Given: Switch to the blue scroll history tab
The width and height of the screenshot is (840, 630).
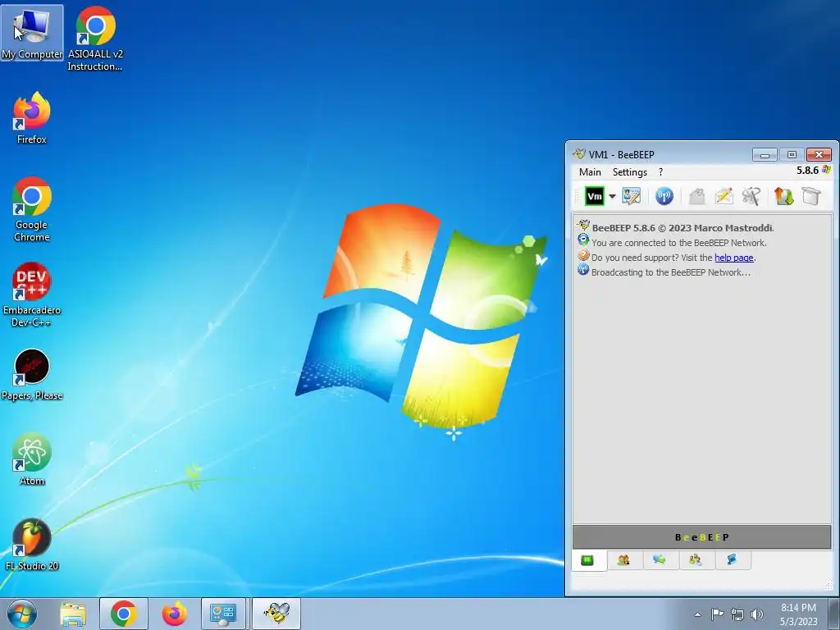Looking at the screenshot, I should pos(732,560).
